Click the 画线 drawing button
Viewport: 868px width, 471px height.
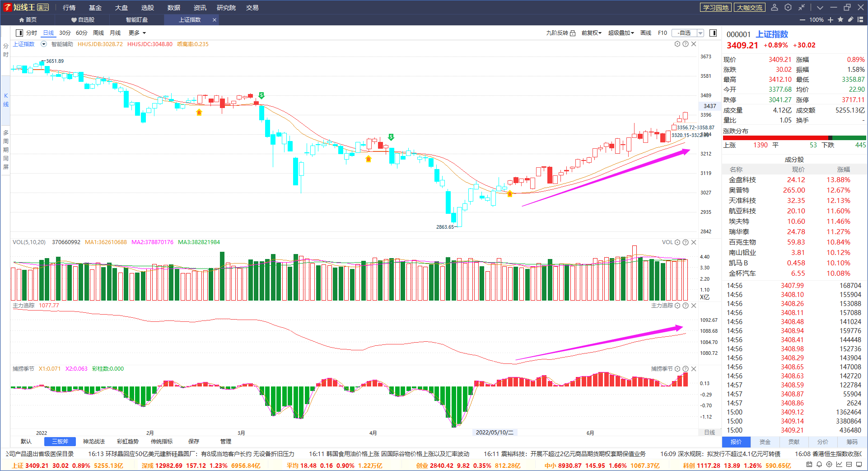tap(646, 33)
